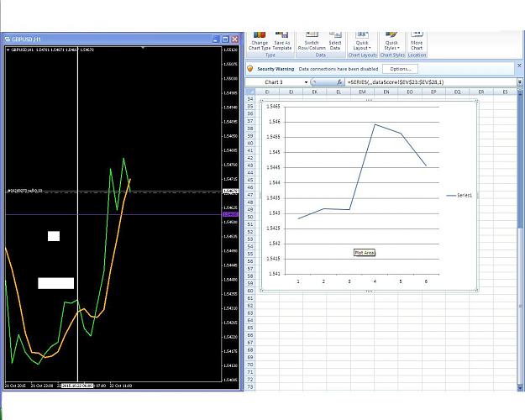525x420 pixels.
Task: Maximize the GBPUSD,H1 chart window
Action: tap(225, 39)
